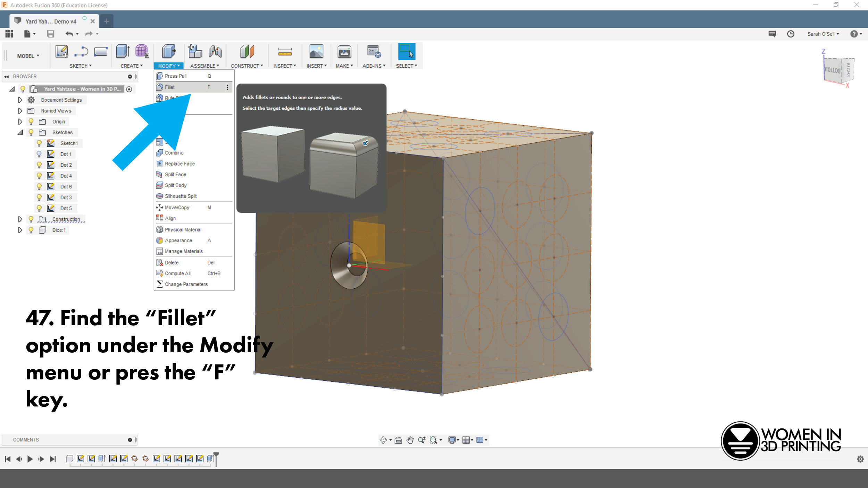Image resolution: width=868 pixels, height=488 pixels.
Task: Collapse the Sketches folder
Action: tap(20, 132)
